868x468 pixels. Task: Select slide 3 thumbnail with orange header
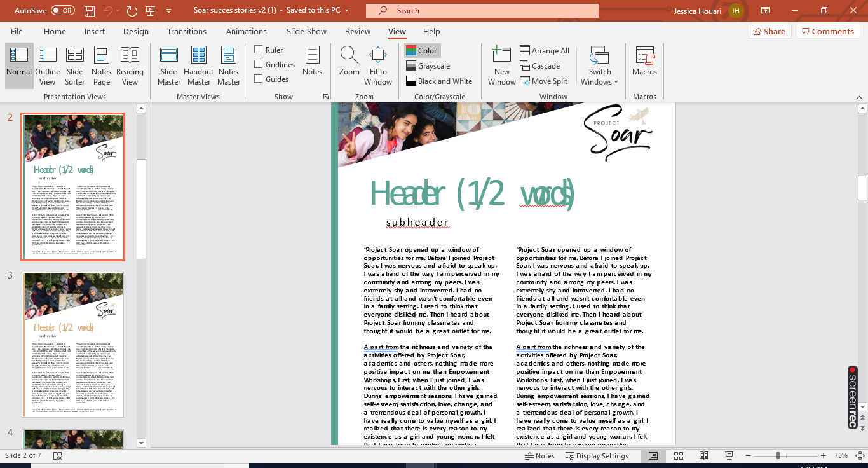(73, 345)
